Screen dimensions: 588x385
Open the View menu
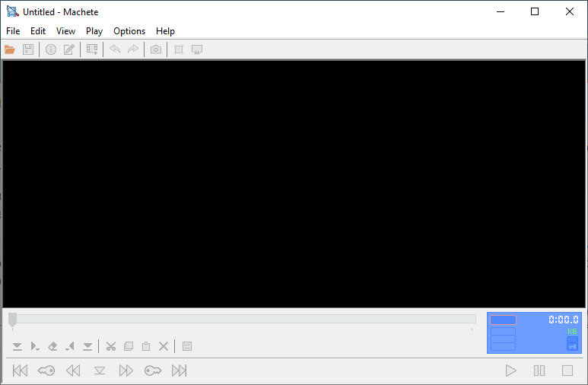tap(65, 31)
